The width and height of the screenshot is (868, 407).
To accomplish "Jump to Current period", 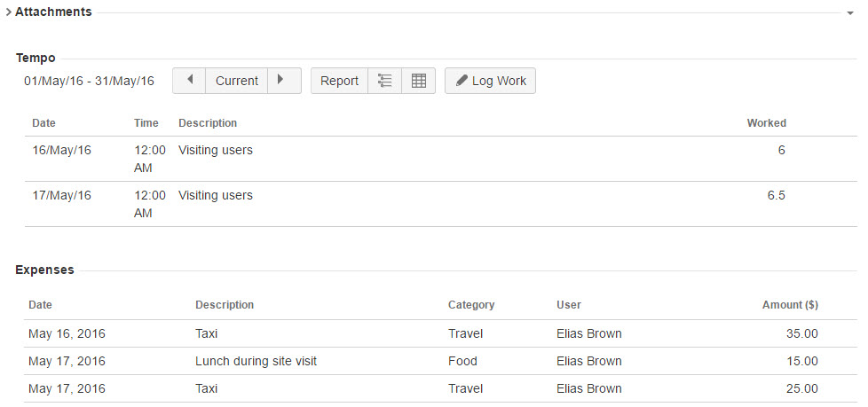I will 237,81.
